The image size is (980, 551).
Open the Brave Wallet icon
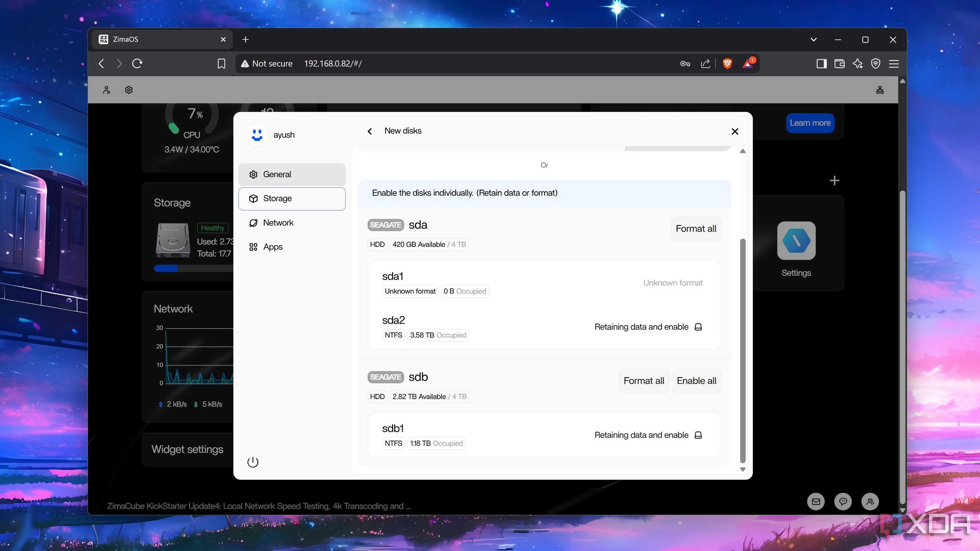tap(839, 64)
